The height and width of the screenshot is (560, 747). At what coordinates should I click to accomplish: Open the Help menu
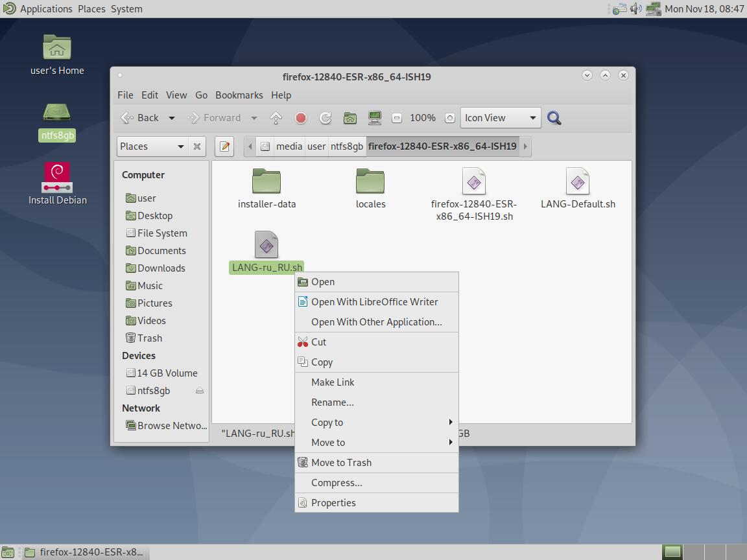pyautogui.click(x=281, y=95)
